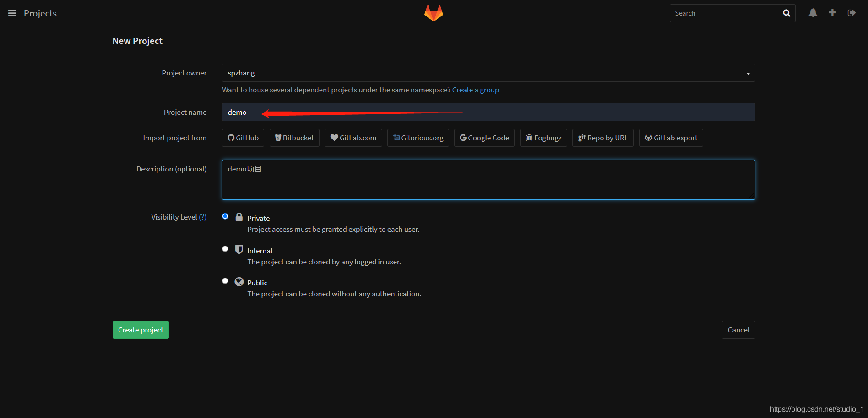Open notifications bell icon
Viewport: 868px width, 418px height.
813,13
